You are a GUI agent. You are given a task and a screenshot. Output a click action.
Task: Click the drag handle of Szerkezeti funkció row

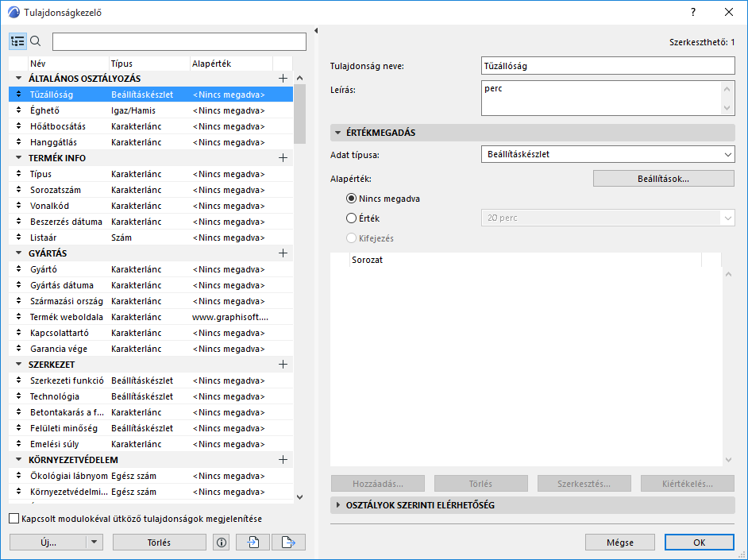point(18,380)
